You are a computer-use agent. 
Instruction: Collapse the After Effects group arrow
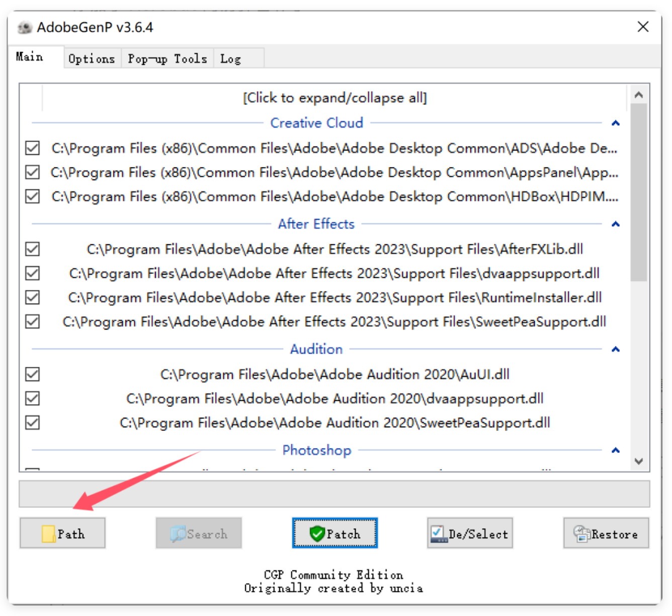point(615,224)
